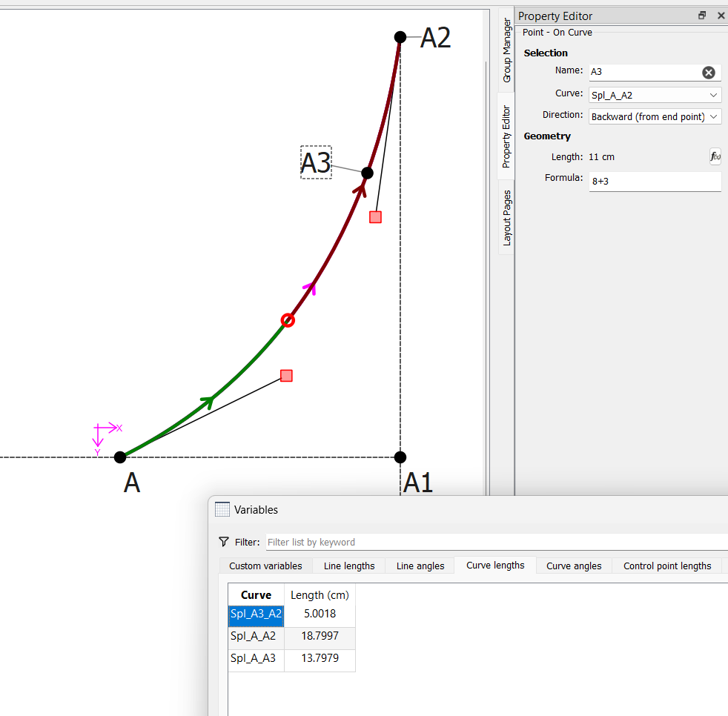The image size is (728, 716).
Task: Open the formula editor fx button
Action: (715, 156)
